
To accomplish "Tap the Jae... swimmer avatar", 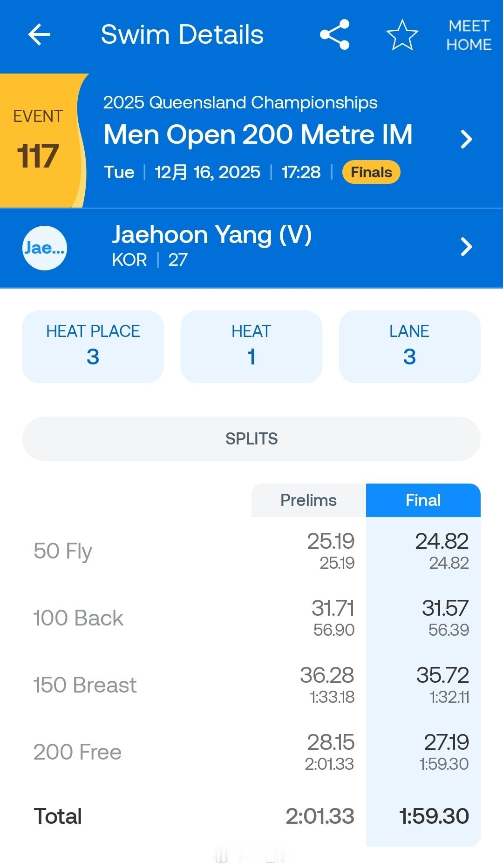I will click(x=45, y=248).
